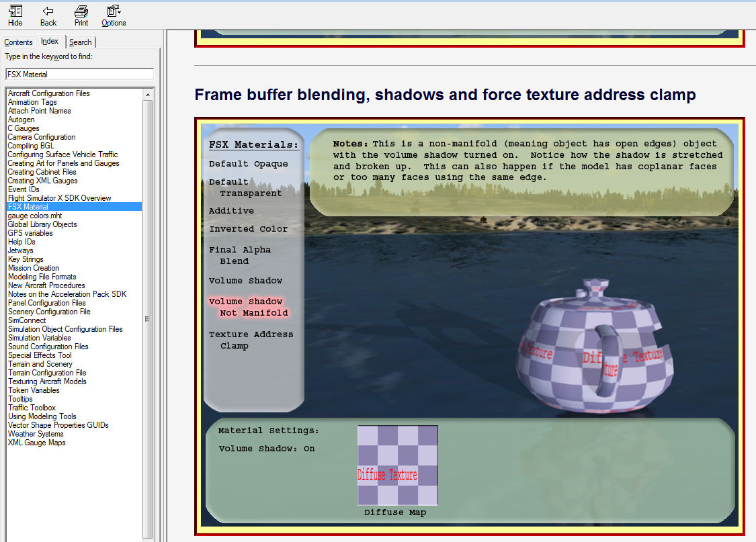
Task: Select 'Camera Configuration' index entry
Action: click(x=42, y=137)
